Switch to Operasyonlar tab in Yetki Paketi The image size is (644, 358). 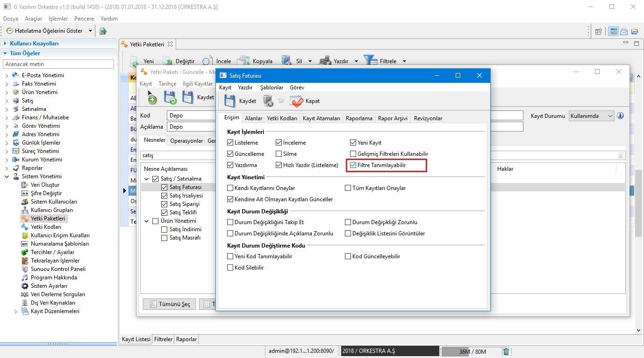tap(186, 141)
